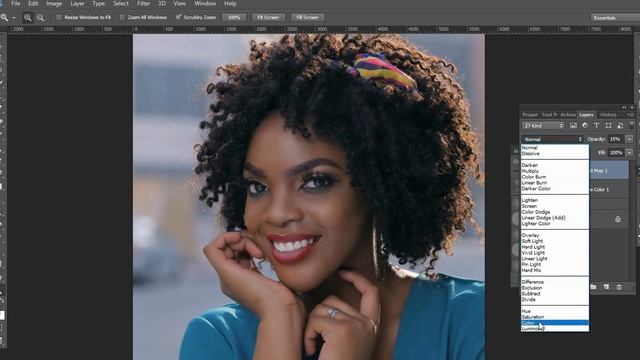Screen dimensions: 640x360
Task: Enable Resize Windows to Fit checkbox
Action: pyautogui.click(x=59, y=18)
